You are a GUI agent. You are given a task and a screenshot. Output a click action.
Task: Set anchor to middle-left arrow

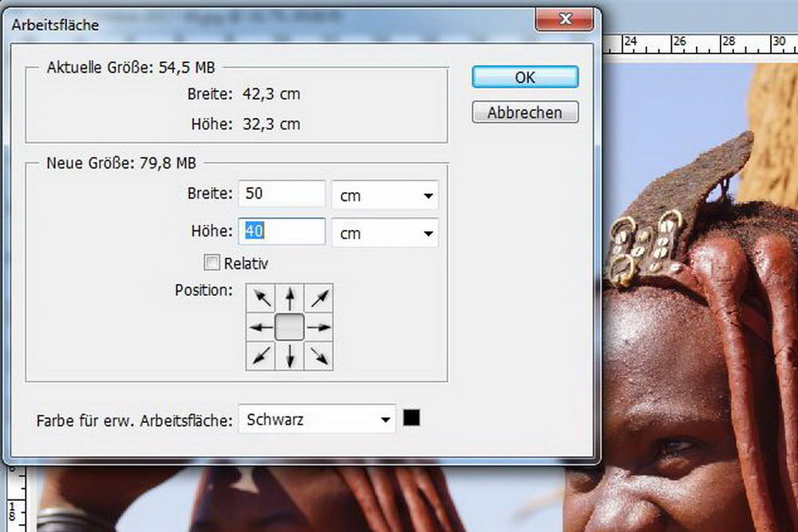point(261,327)
